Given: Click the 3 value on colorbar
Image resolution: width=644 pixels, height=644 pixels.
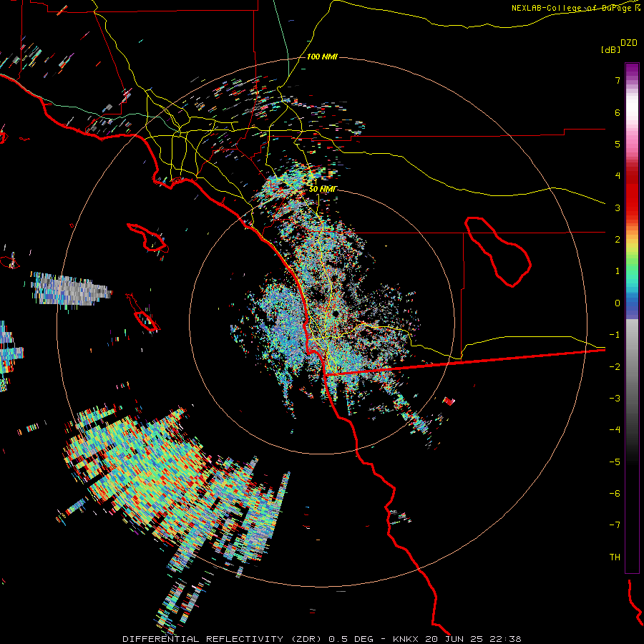Looking at the screenshot, I should click(618, 208).
